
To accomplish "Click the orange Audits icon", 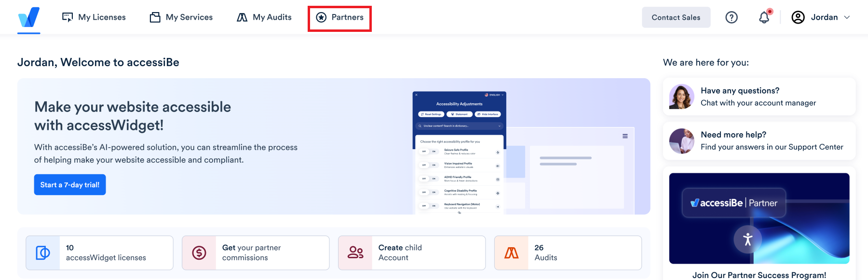I will point(511,252).
